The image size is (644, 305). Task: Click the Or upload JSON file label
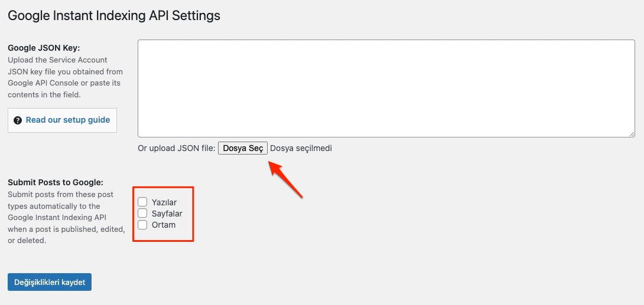[x=176, y=148]
